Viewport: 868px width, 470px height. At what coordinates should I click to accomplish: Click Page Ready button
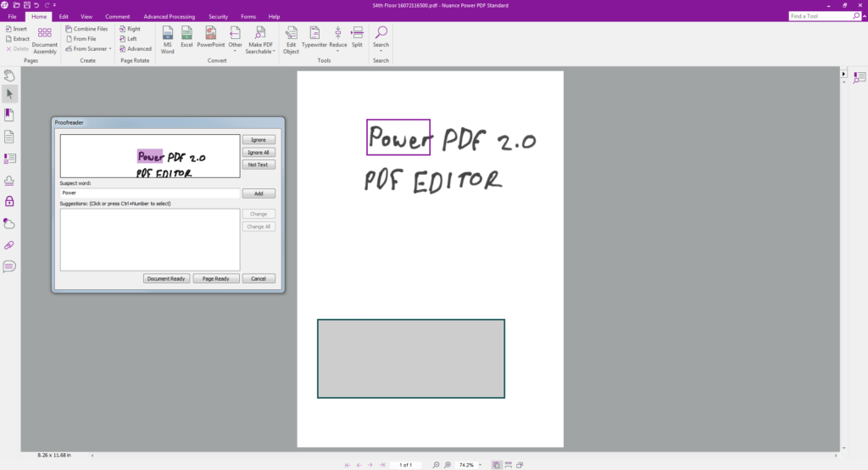coord(215,278)
